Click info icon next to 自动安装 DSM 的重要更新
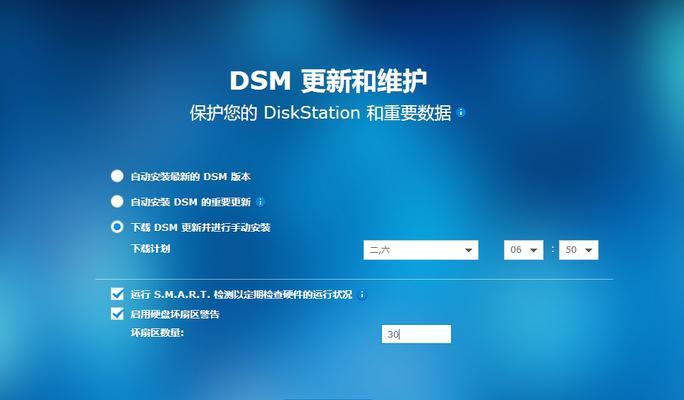This screenshot has width=684, height=400. (260, 202)
